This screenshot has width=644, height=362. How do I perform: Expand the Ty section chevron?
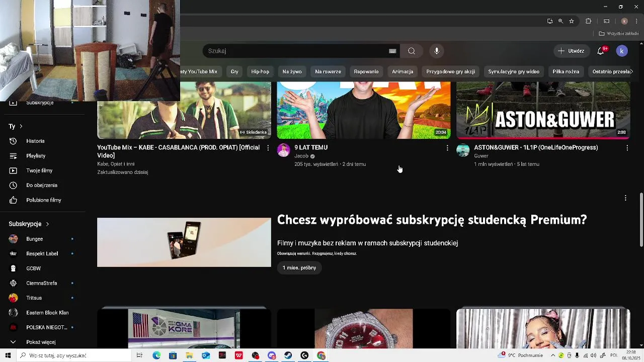(x=21, y=126)
